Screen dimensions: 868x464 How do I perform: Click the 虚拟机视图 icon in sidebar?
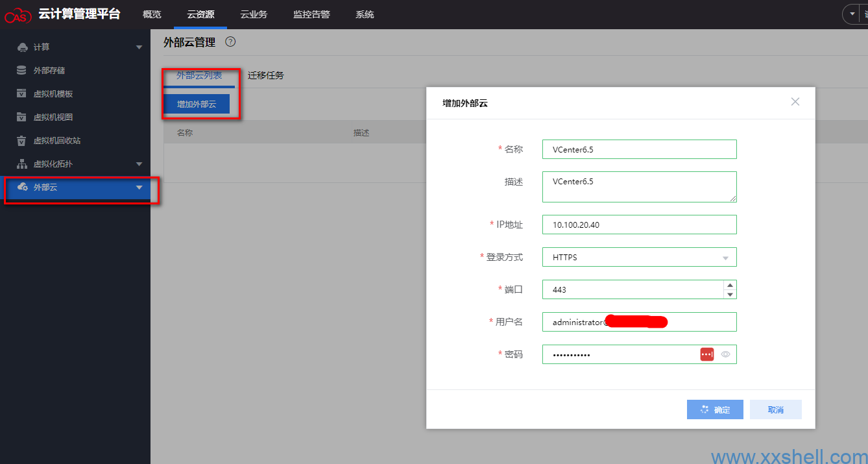click(22, 117)
